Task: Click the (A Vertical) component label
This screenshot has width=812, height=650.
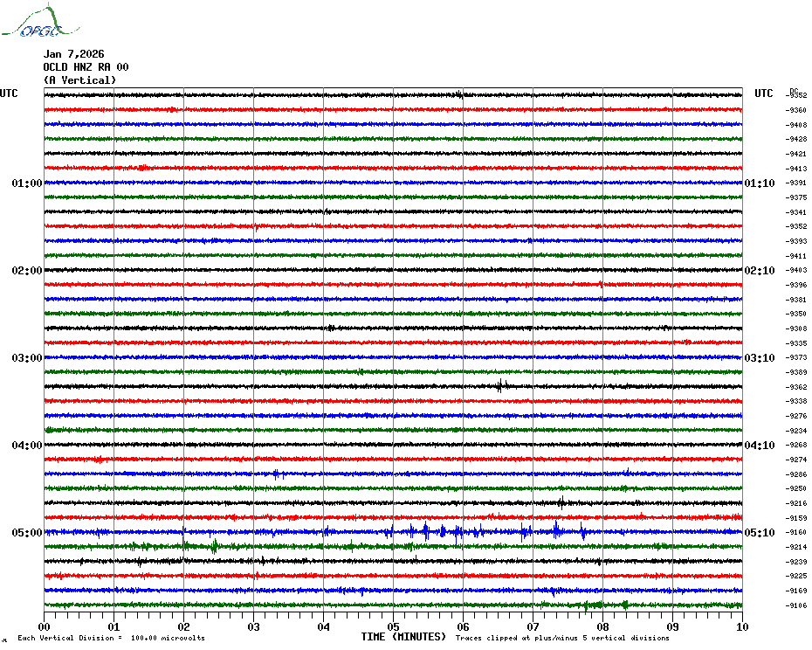Action: (x=79, y=80)
